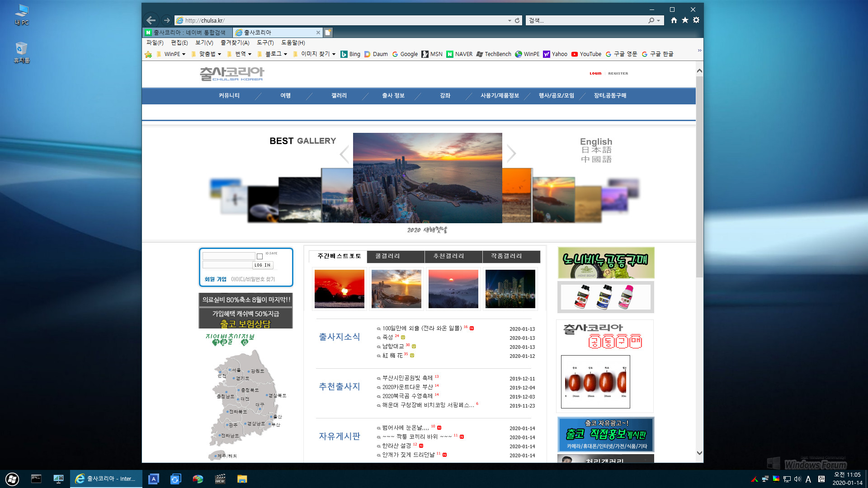Open 구글 한글 favorite link

coord(658,54)
